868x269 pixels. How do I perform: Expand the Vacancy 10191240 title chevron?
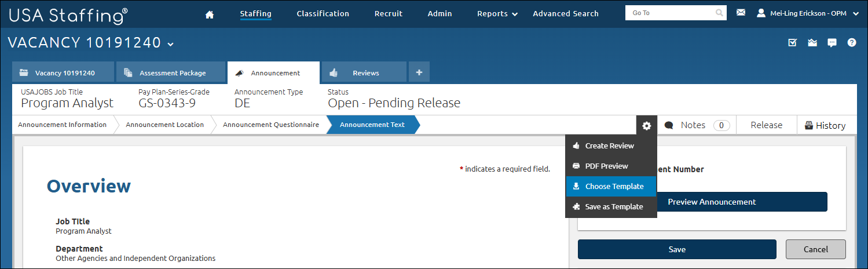[x=170, y=44]
